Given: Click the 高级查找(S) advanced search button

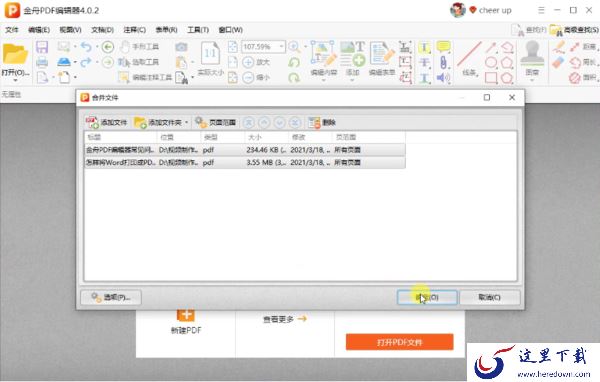Looking at the screenshot, I should pyautogui.click(x=574, y=30).
